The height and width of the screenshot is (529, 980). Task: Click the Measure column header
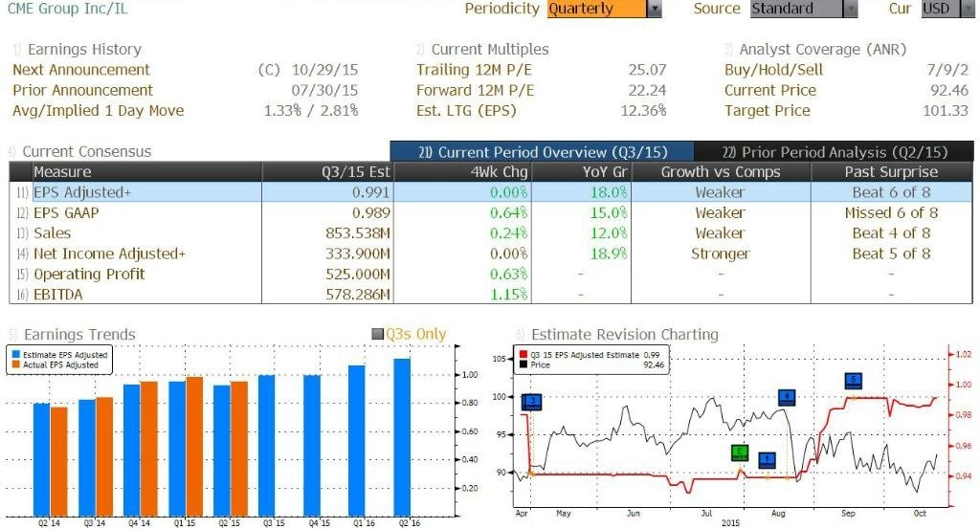click(x=146, y=172)
